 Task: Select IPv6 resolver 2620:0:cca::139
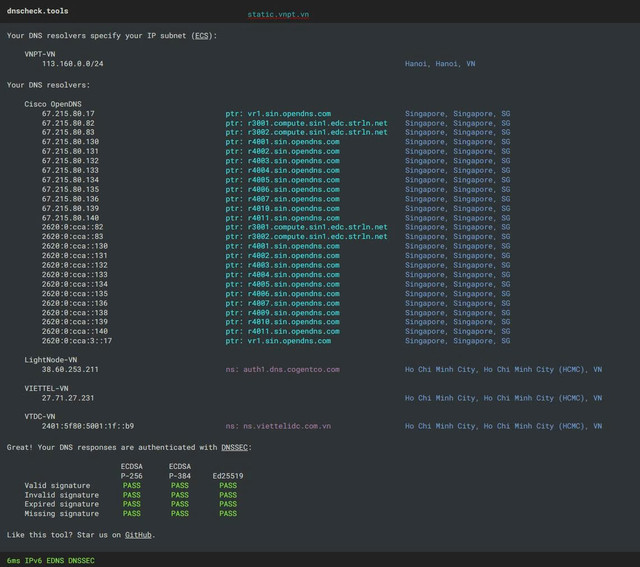point(75,322)
